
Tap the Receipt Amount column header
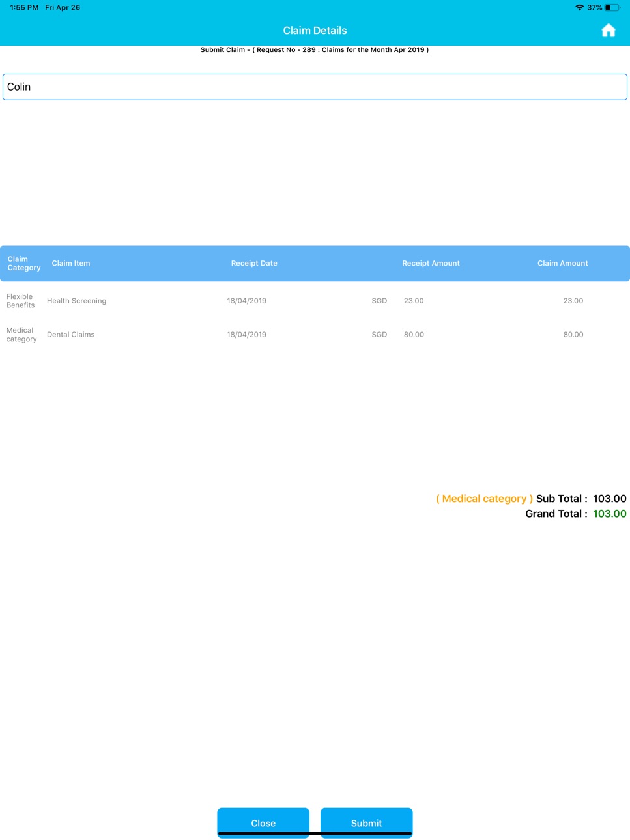pos(431,263)
